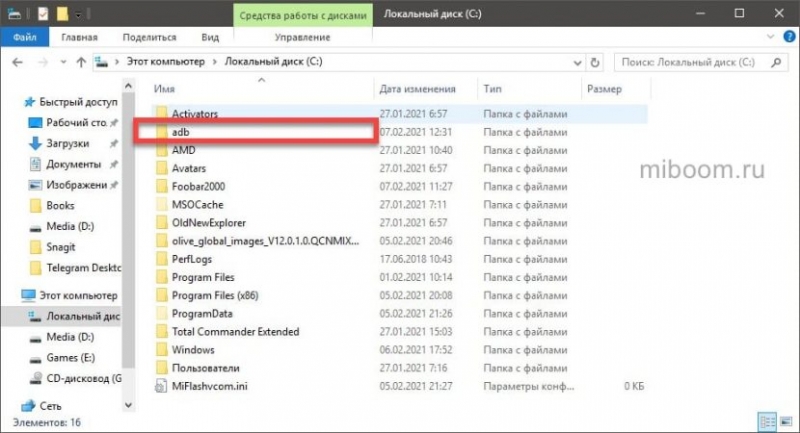Switch to large icons view
Image resolution: width=800 pixels, height=433 pixels.
click(786, 422)
